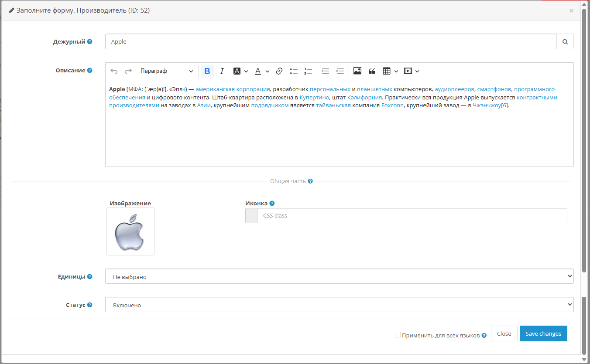
Task: Click the CSS class icon input
Action: 412,215
